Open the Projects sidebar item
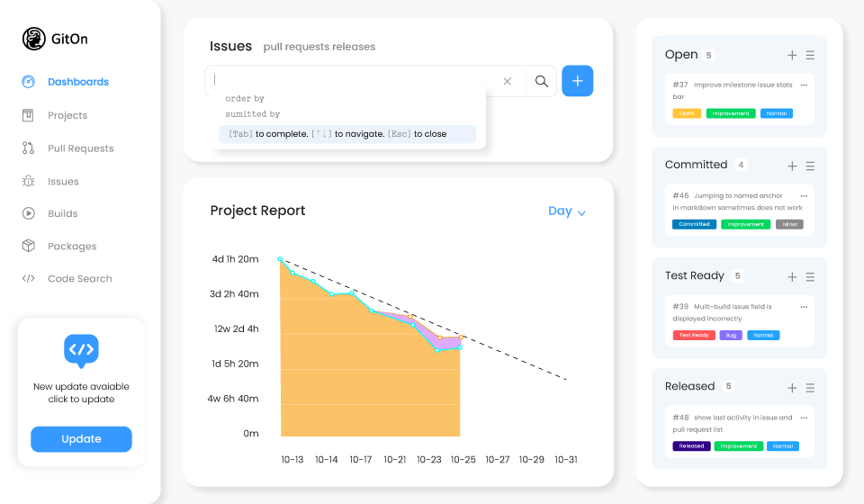Image resolution: width=864 pixels, height=504 pixels. pyautogui.click(x=67, y=115)
